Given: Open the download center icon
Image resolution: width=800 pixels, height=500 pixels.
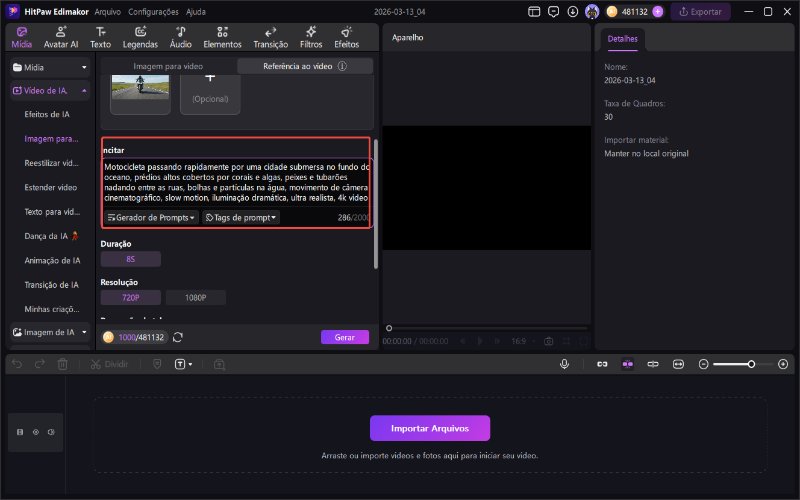Looking at the screenshot, I should tap(572, 11).
